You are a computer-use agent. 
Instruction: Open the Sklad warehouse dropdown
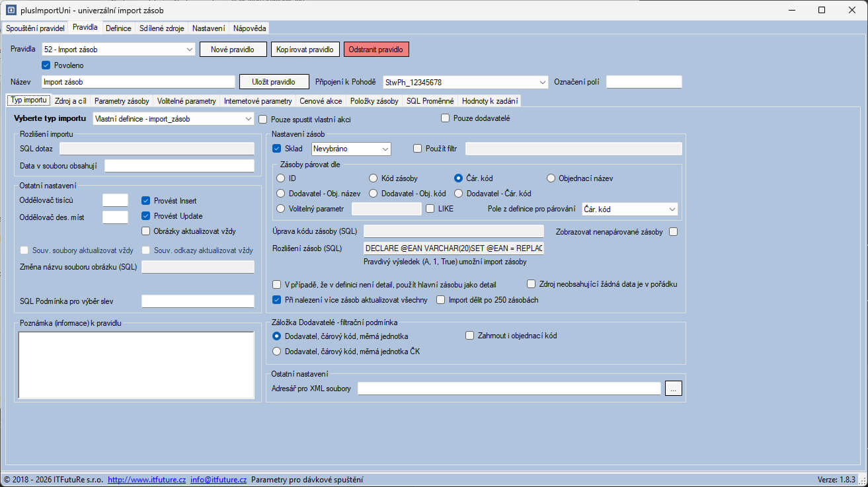coord(385,149)
